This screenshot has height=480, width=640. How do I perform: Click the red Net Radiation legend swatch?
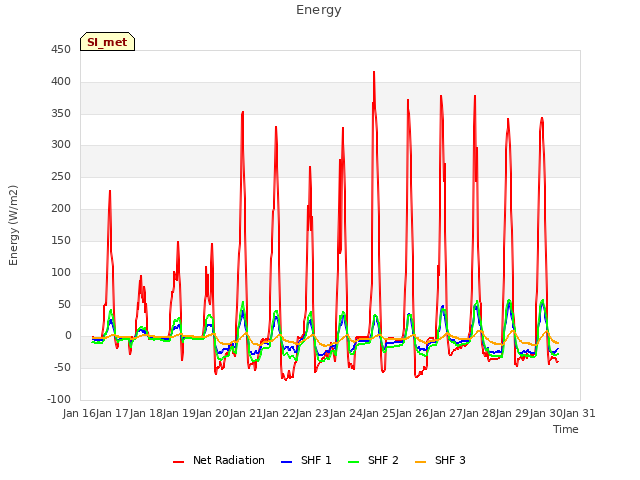178,462
